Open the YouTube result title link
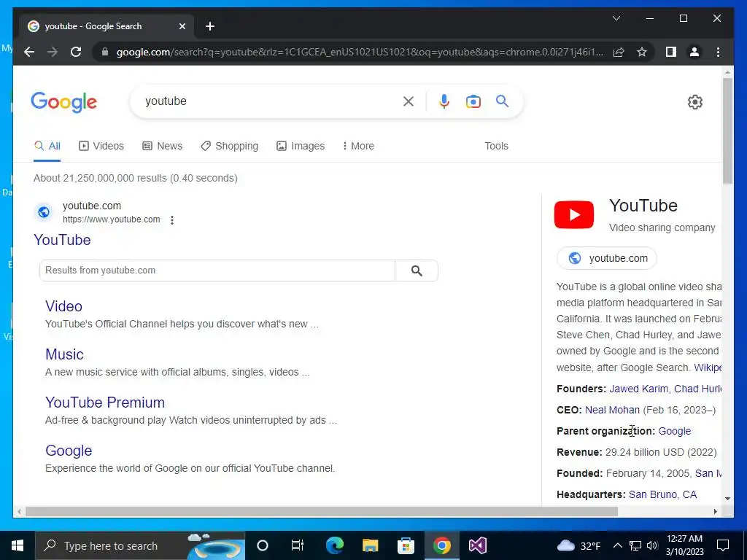Image resolution: width=747 pixels, height=560 pixels. point(63,240)
